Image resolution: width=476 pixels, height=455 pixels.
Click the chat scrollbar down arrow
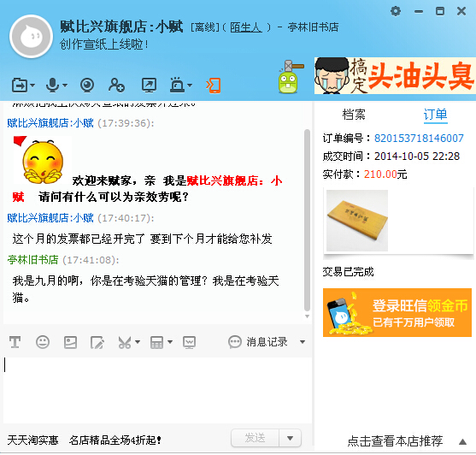coord(307,316)
